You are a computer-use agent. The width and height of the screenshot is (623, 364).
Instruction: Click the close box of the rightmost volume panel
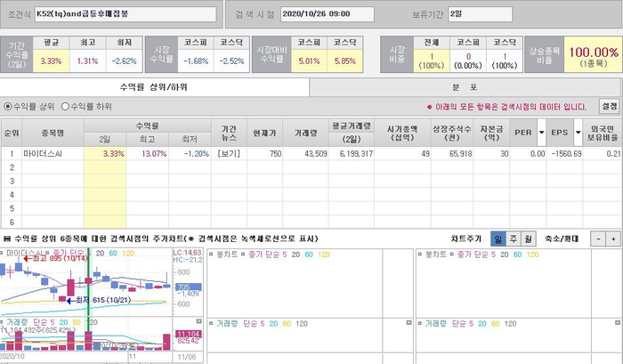coord(618,323)
